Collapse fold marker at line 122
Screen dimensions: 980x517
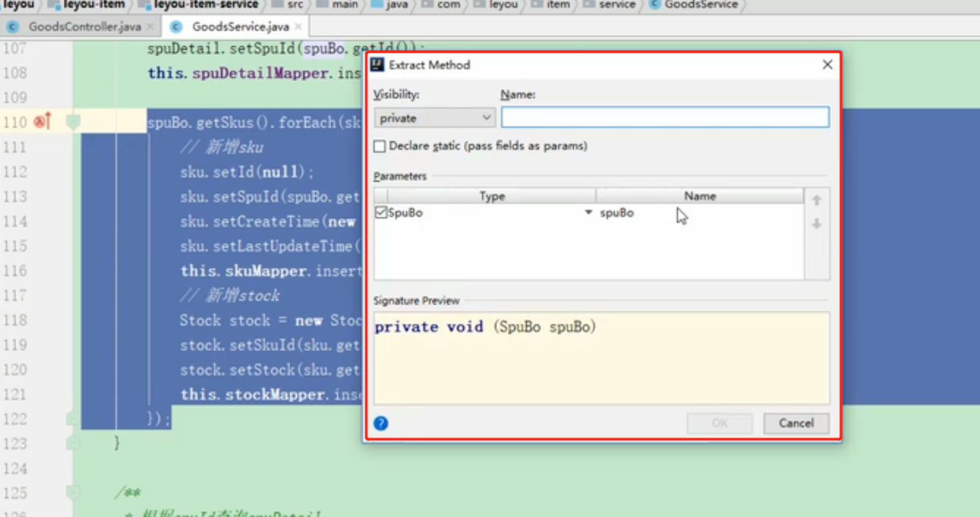(73, 418)
